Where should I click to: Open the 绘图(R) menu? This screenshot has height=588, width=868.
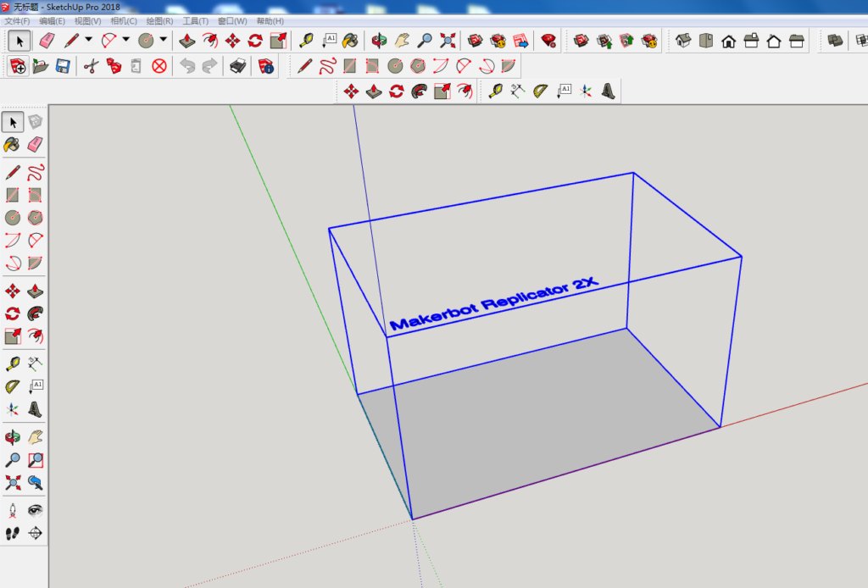tap(159, 21)
